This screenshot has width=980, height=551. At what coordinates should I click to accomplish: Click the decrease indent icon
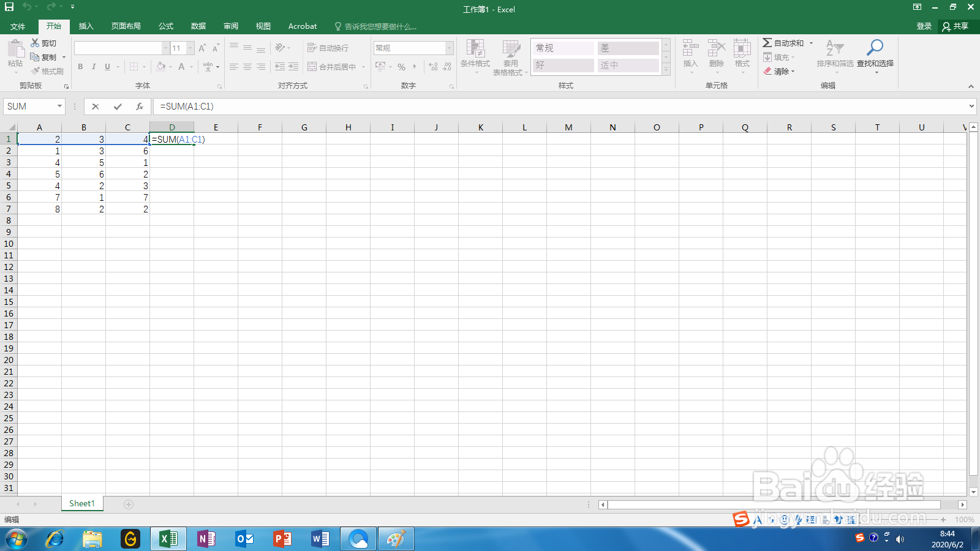pos(280,67)
